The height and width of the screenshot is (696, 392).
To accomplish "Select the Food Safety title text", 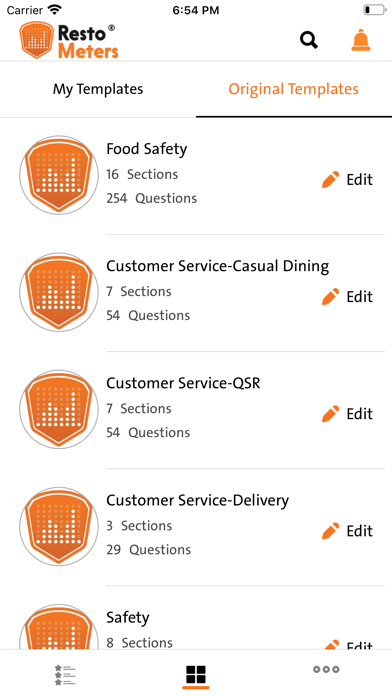I will coord(147,149).
